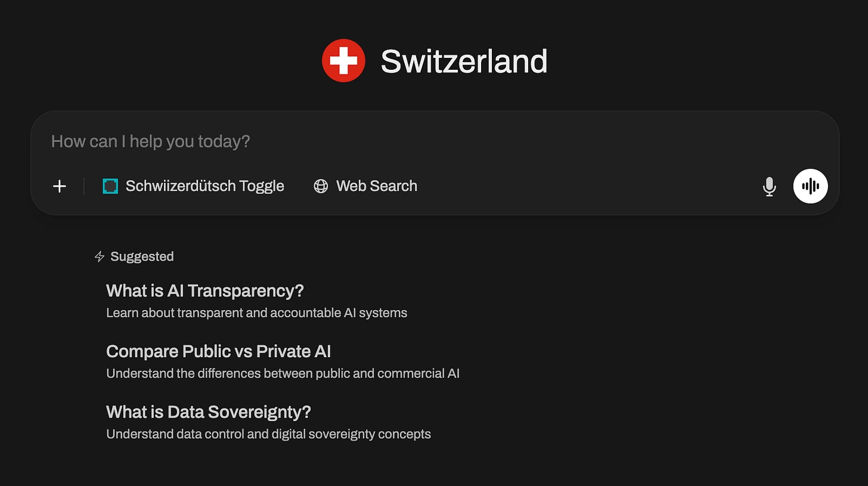The height and width of the screenshot is (486, 868).
Task: Open the 'What is AI Transparency?' suggestion
Action: point(205,290)
